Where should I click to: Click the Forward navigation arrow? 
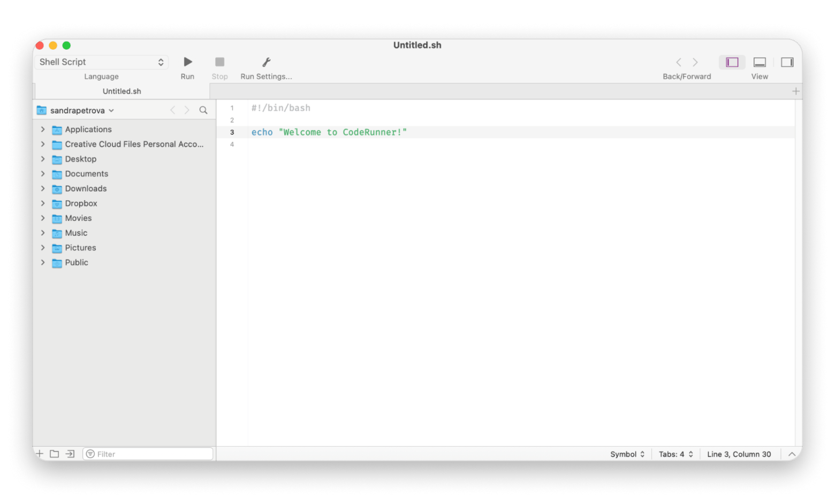coord(695,62)
